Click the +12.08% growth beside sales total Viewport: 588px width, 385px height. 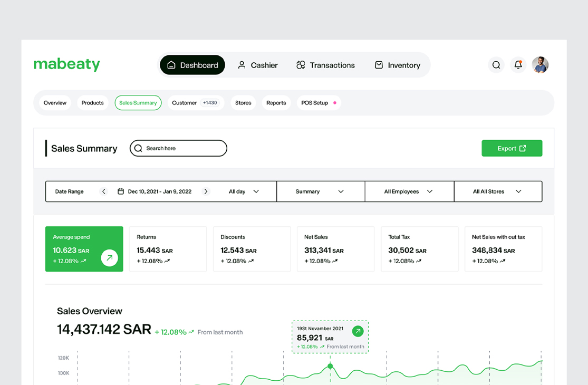pos(174,332)
